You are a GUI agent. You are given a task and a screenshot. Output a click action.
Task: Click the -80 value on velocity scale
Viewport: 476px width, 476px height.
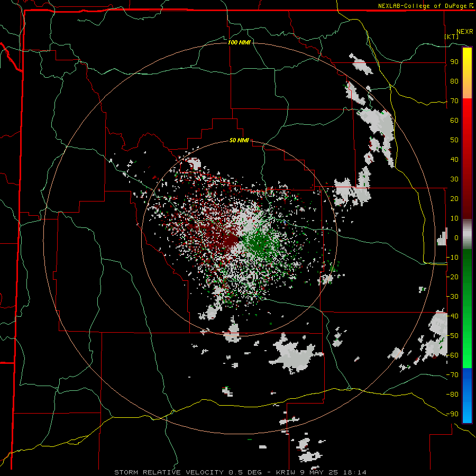(x=452, y=395)
